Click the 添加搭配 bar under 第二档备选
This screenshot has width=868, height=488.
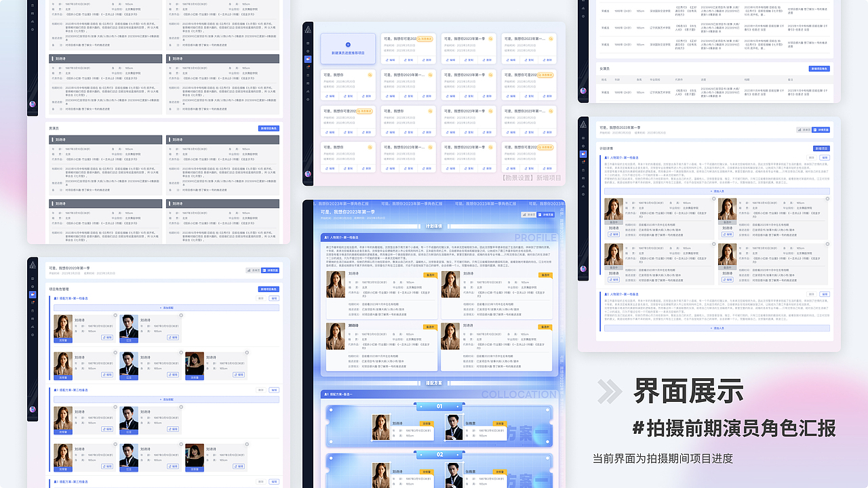tap(166, 400)
